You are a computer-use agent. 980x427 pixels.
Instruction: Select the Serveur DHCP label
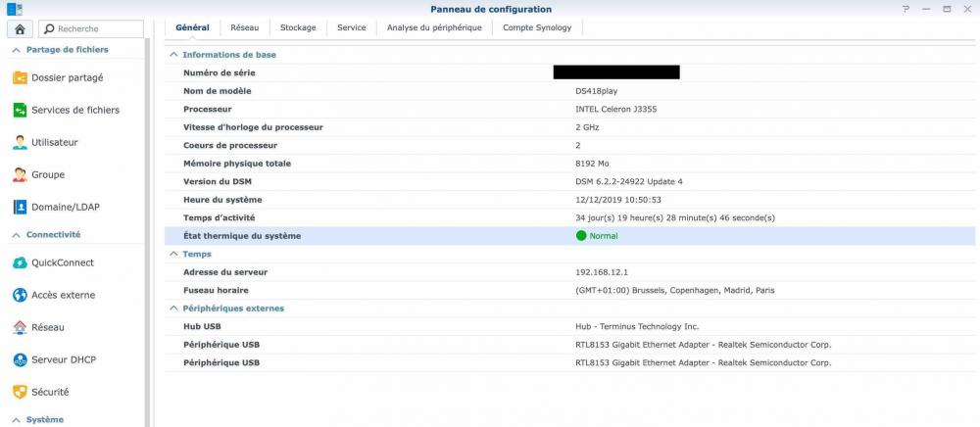[64, 360]
